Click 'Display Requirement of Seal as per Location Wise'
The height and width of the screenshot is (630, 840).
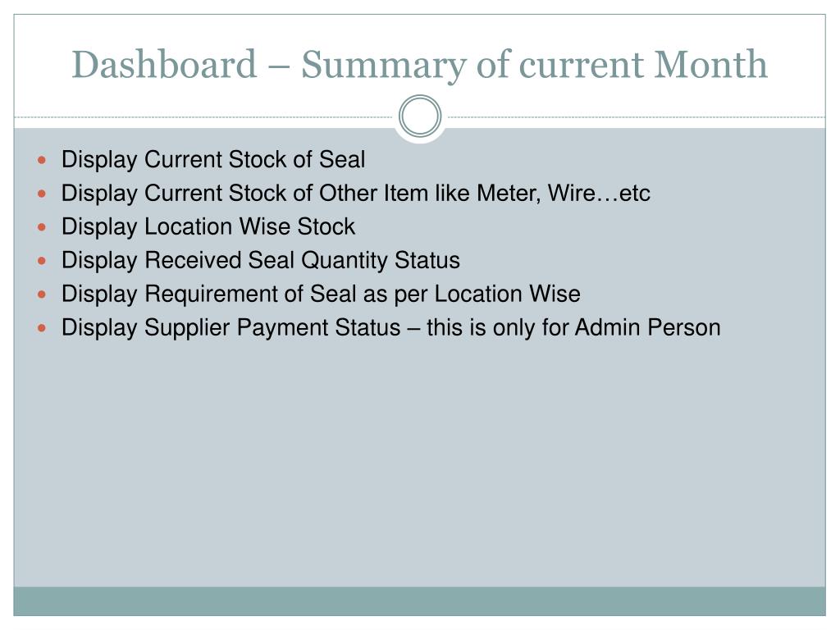pyautogui.click(x=321, y=294)
